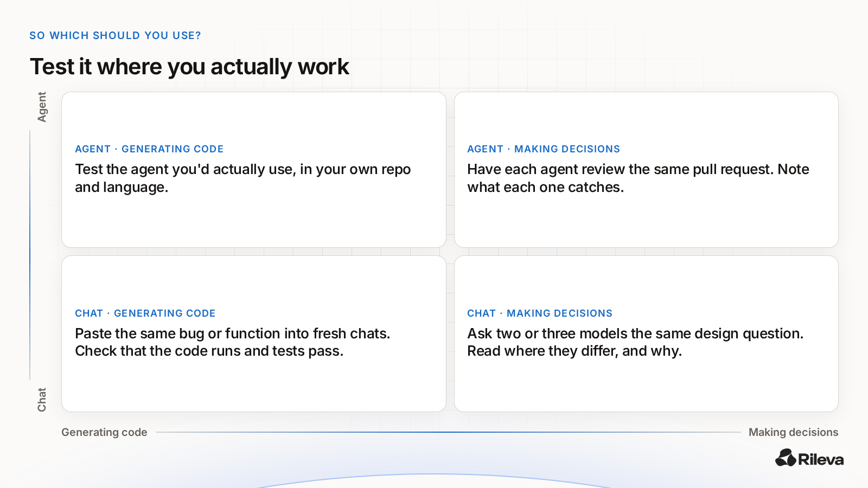Viewport: 868px width, 488px height.
Task: Select the "Have each agent review" paragraph
Action: tap(638, 178)
